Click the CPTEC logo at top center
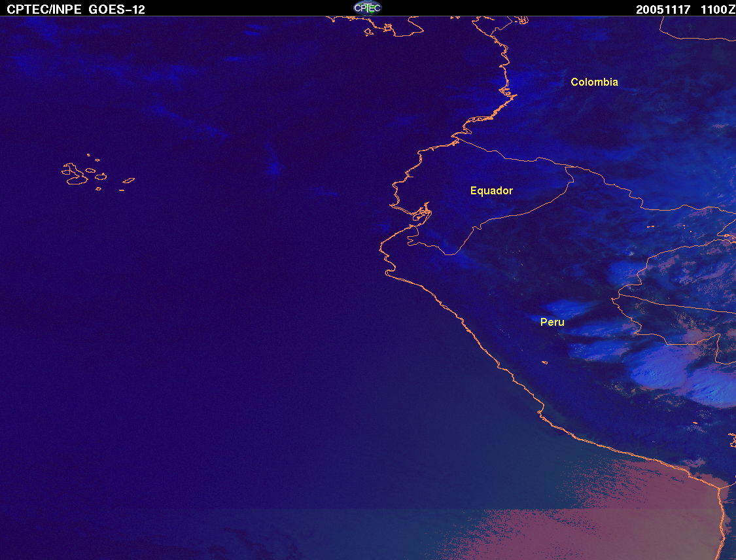The width and height of the screenshot is (736, 560). tap(368, 7)
